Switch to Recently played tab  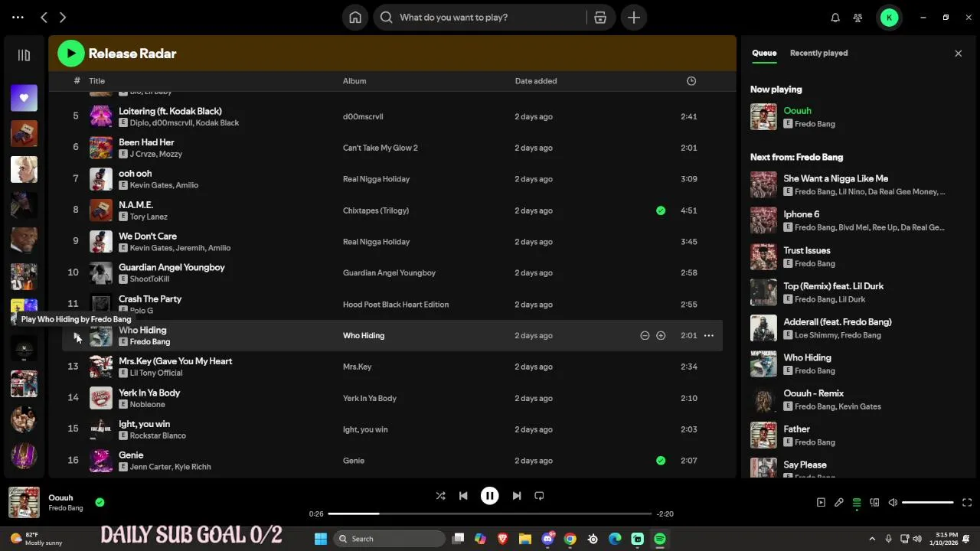[818, 53]
